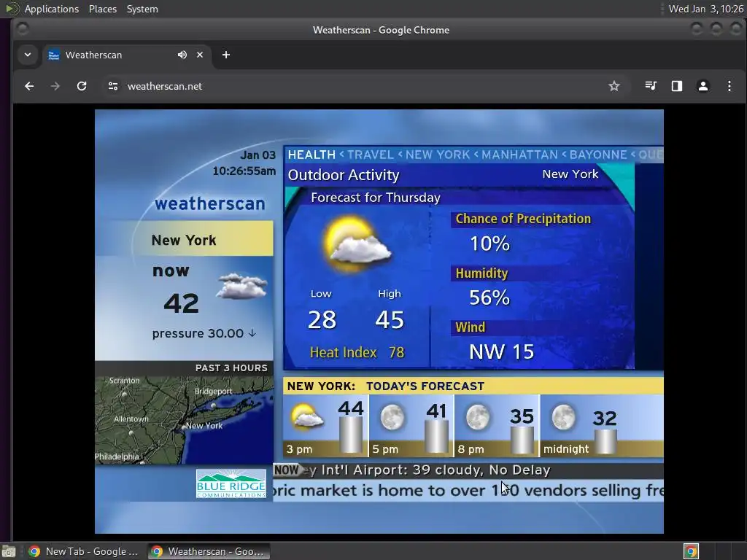Click the Blue Ridge Communications logo

click(231, 483)
